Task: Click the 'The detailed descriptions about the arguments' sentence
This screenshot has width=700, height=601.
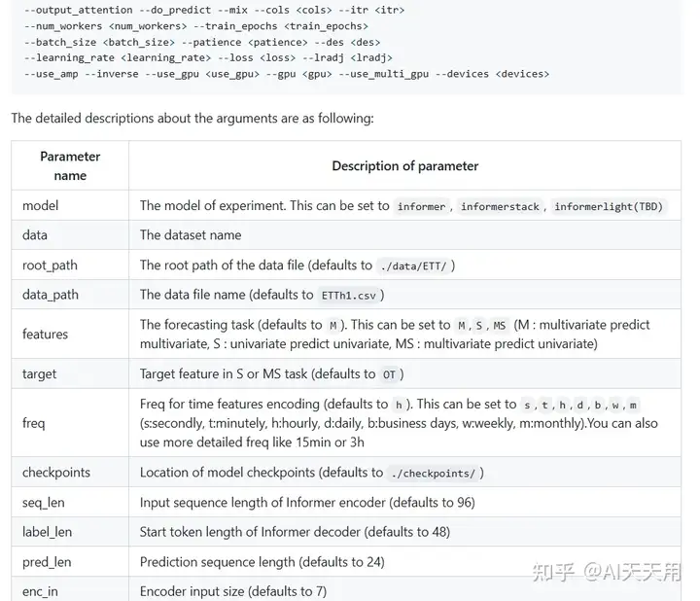Action: pos(192,118)
